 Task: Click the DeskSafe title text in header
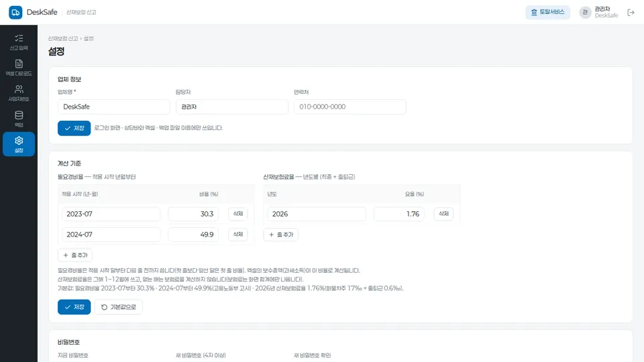[x=42, y=12]
